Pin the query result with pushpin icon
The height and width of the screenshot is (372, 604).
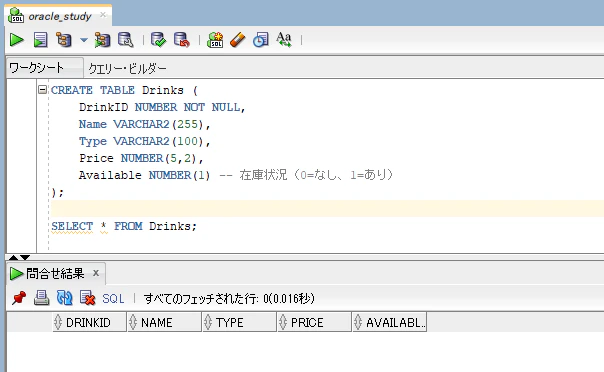[19, 298]
